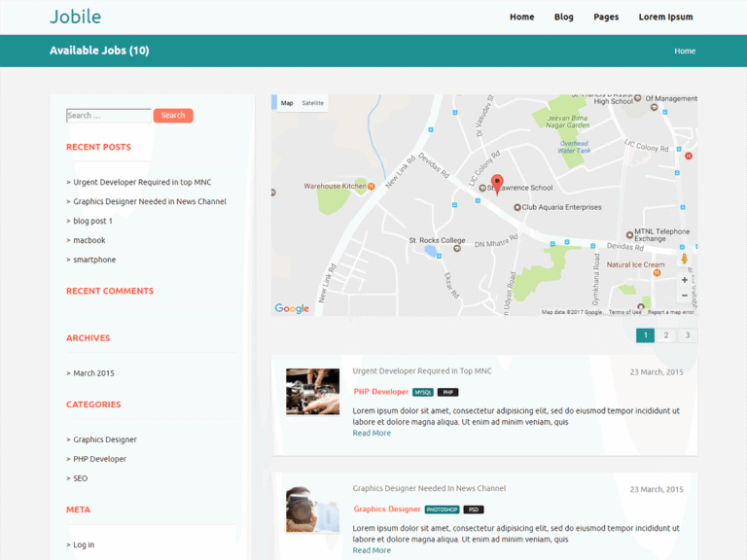
Task: Click the red location pin on map
Action: 497,184
